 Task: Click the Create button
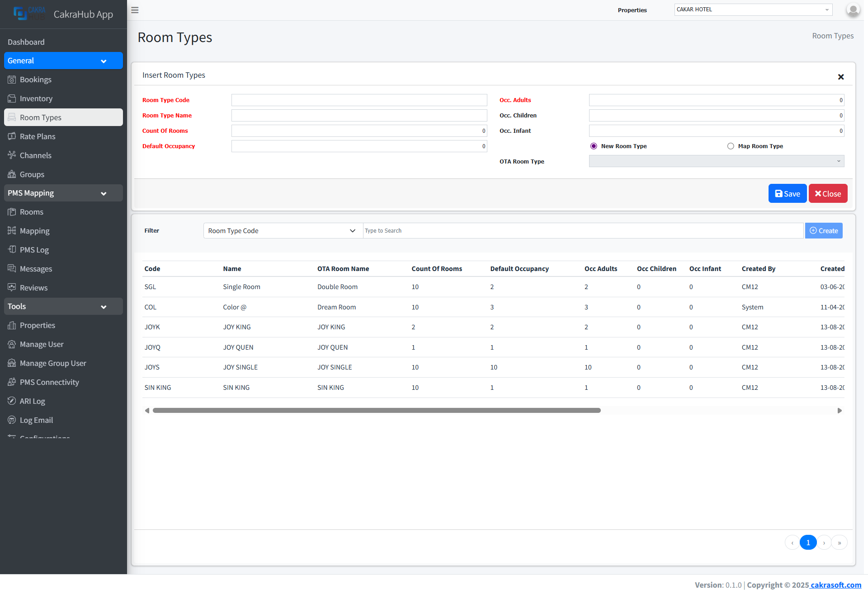coord(823,231)
